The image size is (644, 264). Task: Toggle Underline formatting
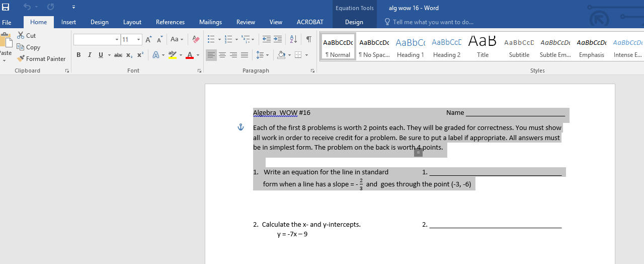pyautogui.click(x=101, y=55)
